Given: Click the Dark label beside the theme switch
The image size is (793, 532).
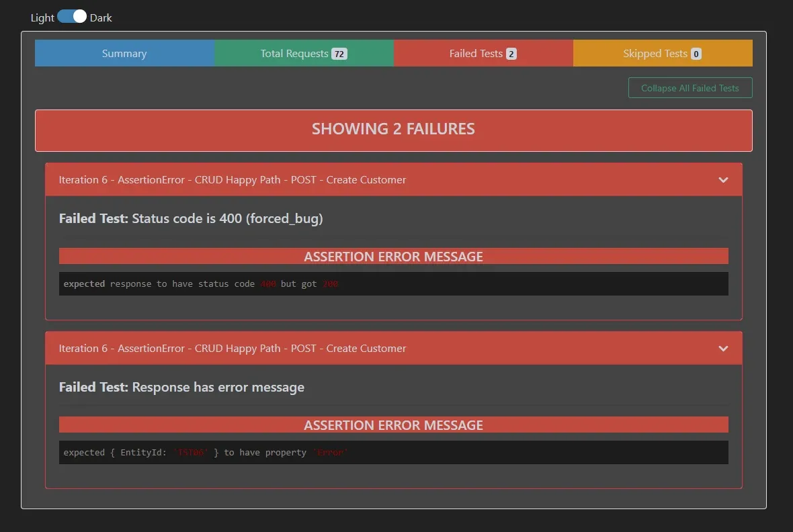Looking at the screenshot, I should (101, 17).
